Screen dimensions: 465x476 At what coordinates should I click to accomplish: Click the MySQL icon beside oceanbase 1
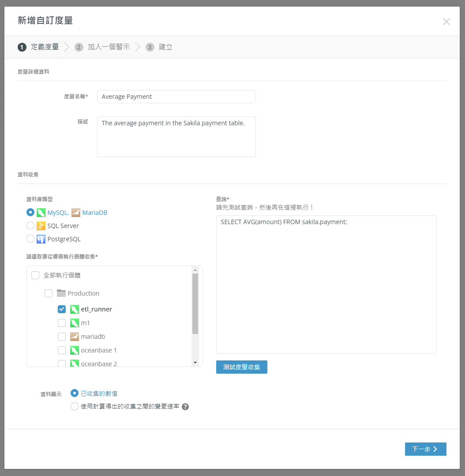pos(75,350)
